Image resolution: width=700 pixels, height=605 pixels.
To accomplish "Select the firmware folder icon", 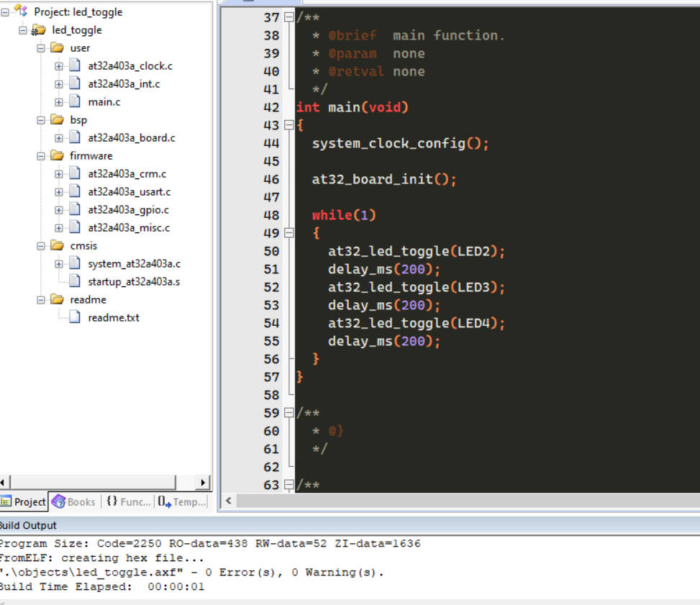I will click(57, 155).
